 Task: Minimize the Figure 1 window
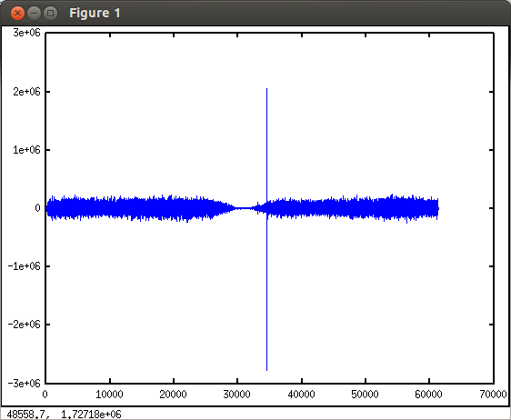pos(34,14)
